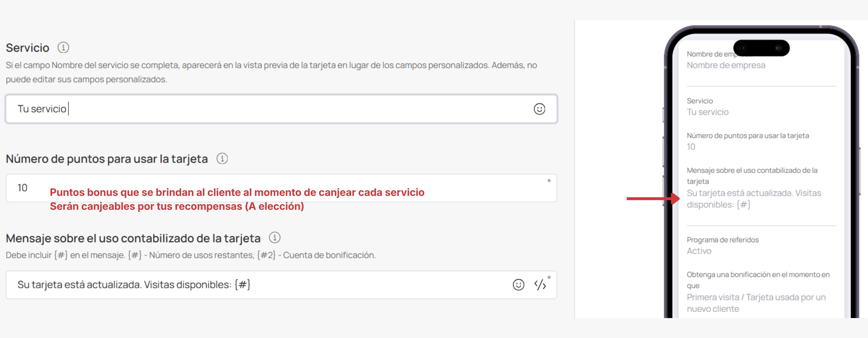The height and width of the screenshot is (338, 868).
Task: Click the points number field showing 10
Action: click(x=281, y=188)
